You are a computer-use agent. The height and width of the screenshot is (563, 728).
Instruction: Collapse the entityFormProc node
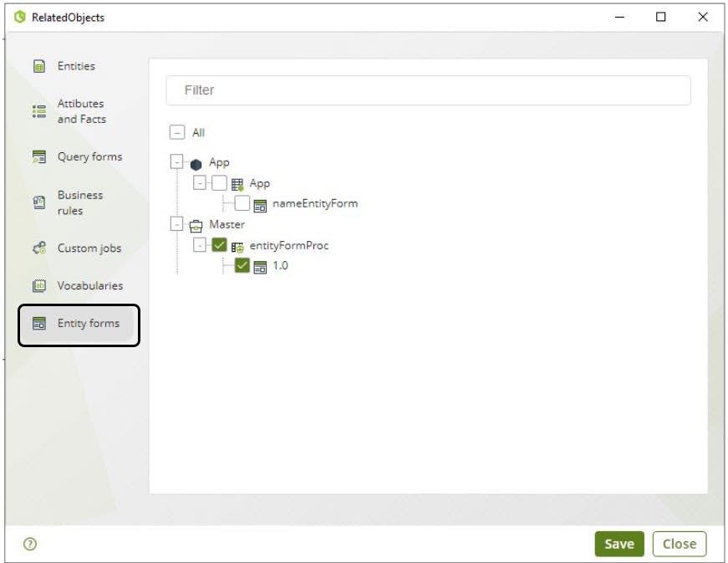point(200,246)
